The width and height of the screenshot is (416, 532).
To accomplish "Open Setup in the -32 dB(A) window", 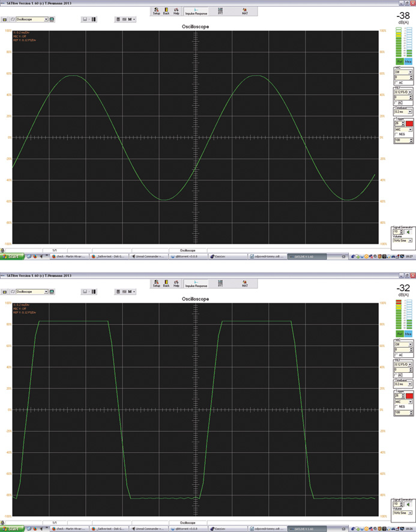I will 157,283.
